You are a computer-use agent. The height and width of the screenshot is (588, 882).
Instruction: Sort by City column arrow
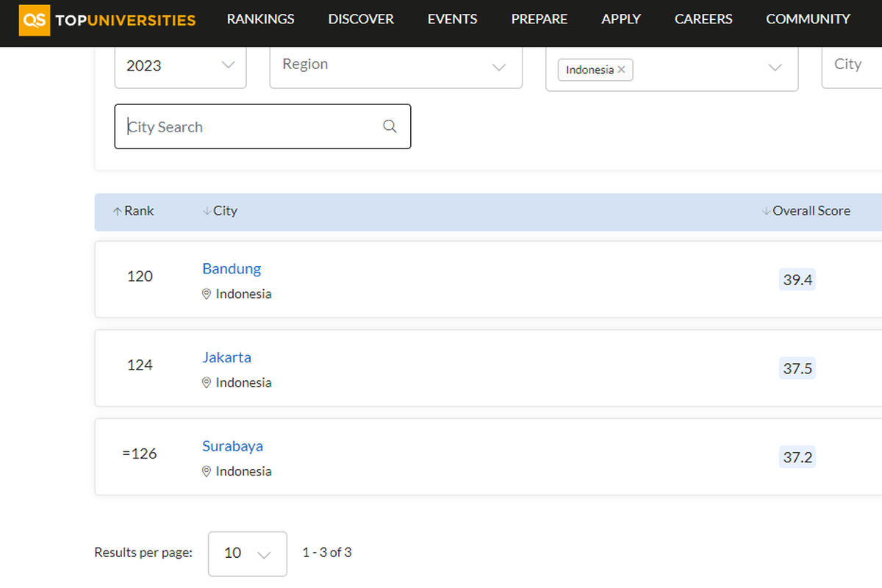click(207, 212)
